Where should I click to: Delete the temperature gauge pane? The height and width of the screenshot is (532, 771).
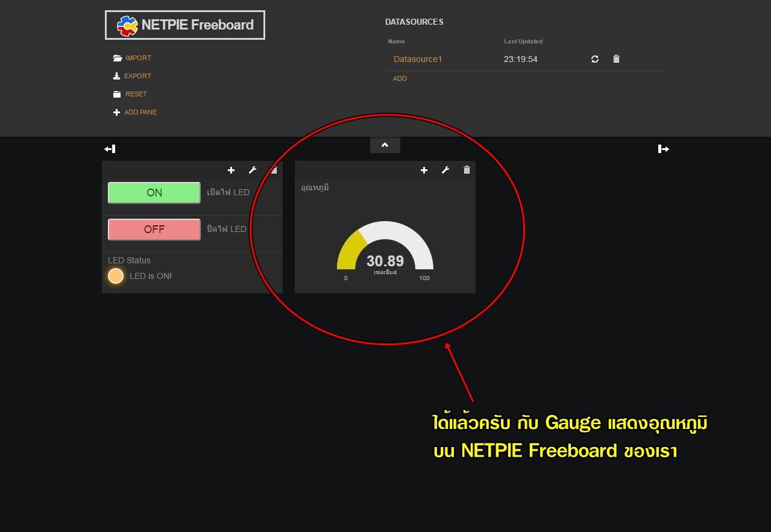coord(467,171)
